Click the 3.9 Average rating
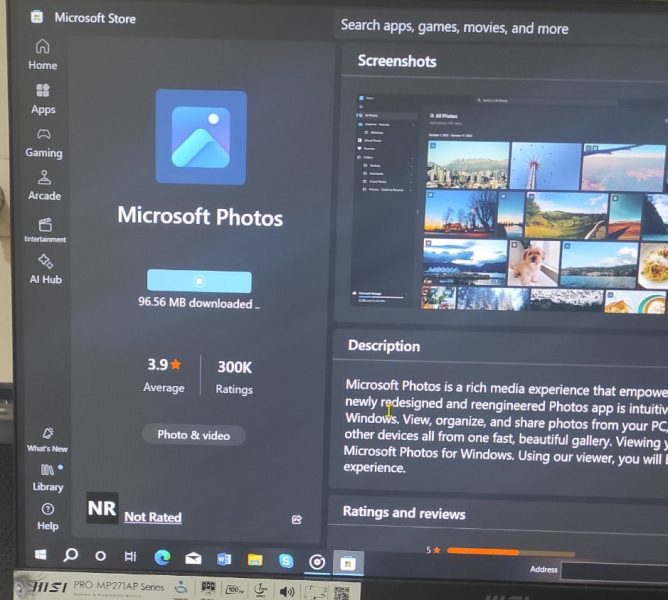Viewport: 668px width, 600px height. point(164,374)
